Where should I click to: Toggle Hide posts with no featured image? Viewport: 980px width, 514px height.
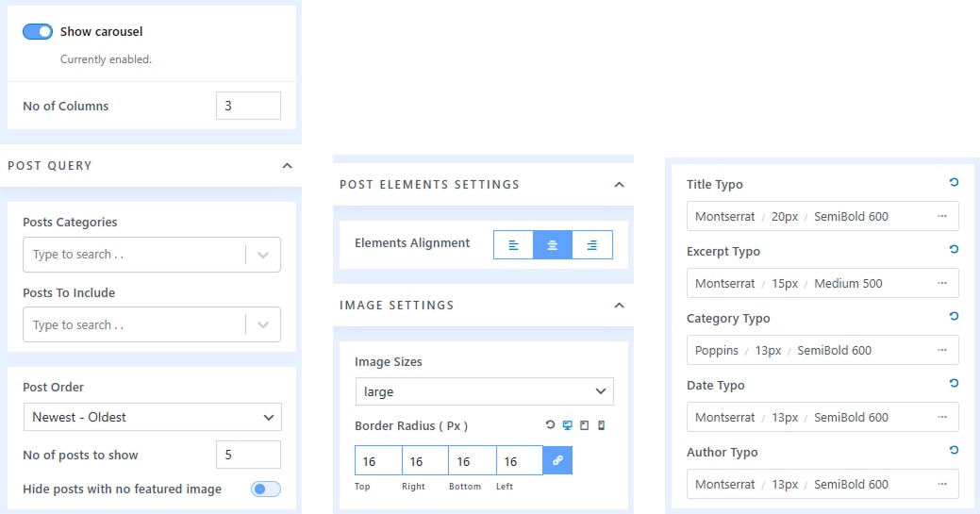(265, 489)
